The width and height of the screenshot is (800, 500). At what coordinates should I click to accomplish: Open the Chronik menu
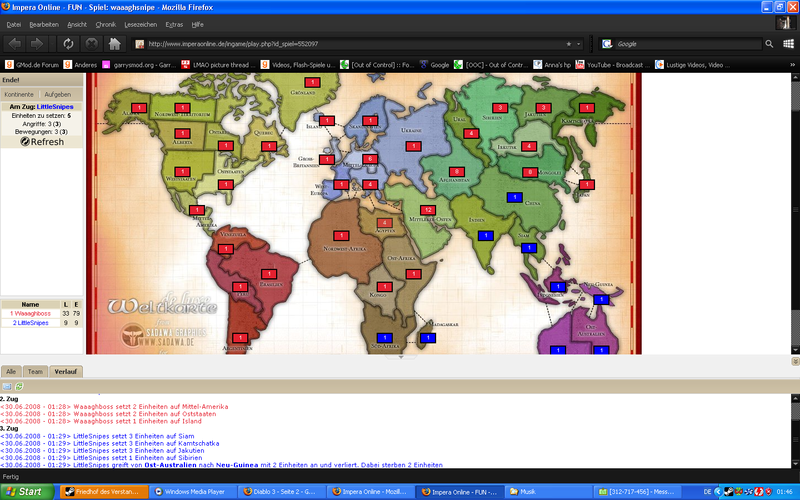[x=106, y=24]
